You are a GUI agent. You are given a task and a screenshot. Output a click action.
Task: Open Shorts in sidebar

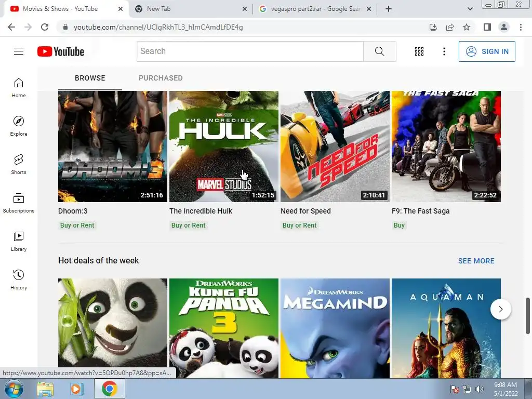(19, 165)
